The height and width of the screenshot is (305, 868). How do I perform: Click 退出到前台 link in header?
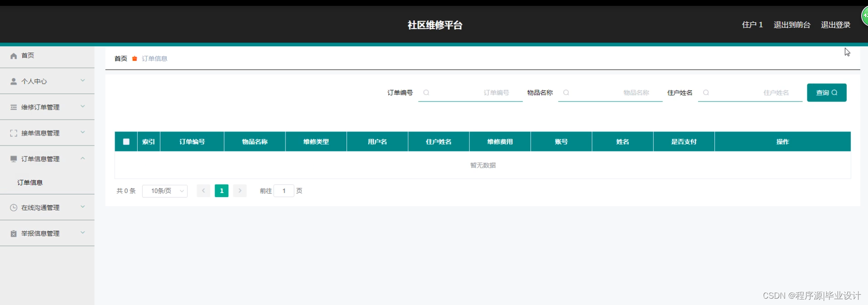click(x=792, y=25)
